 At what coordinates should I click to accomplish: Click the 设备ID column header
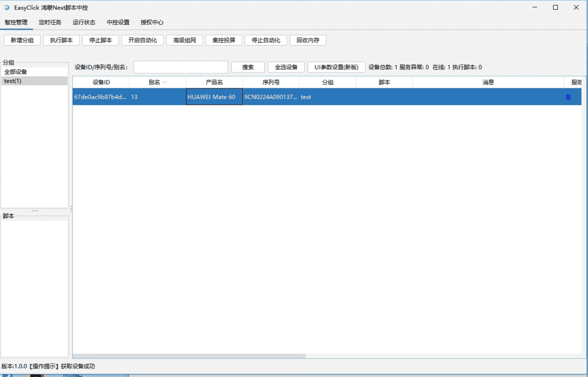click(x=101, y=82)
